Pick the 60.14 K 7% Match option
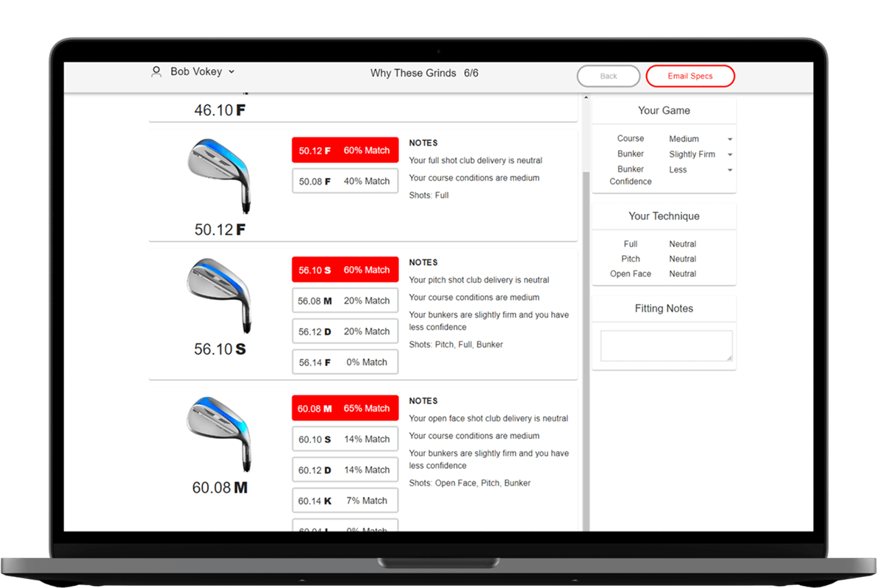882x588 pixels. tap(345, 501)
